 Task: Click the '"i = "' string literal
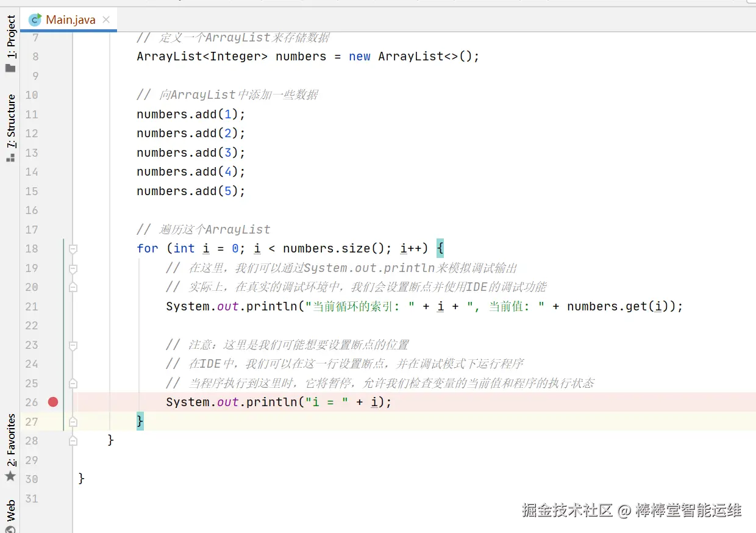pos(327,402)
